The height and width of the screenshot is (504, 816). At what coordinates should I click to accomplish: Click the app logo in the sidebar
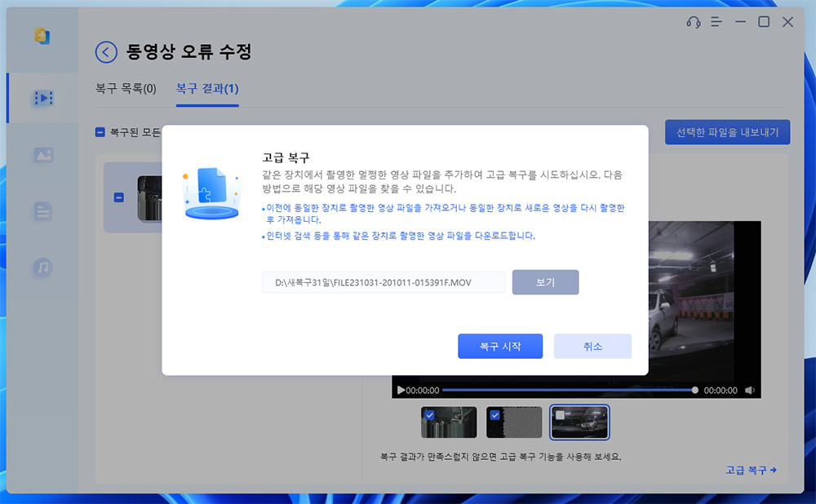click(x=42, y=36)
